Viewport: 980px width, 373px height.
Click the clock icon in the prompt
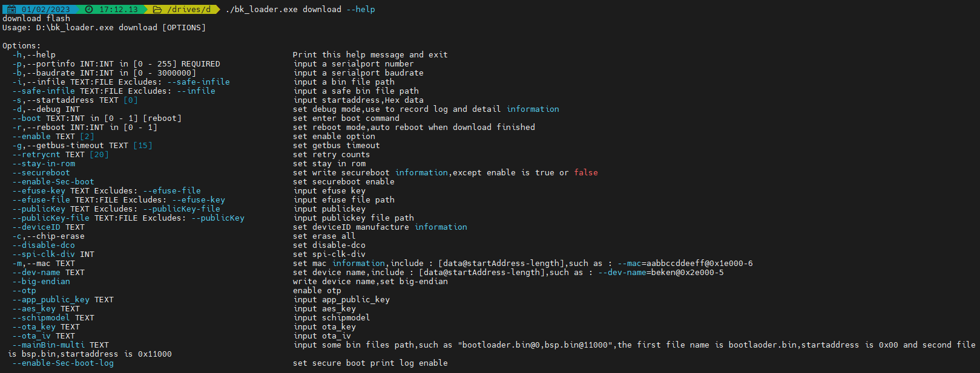point(89,9)
